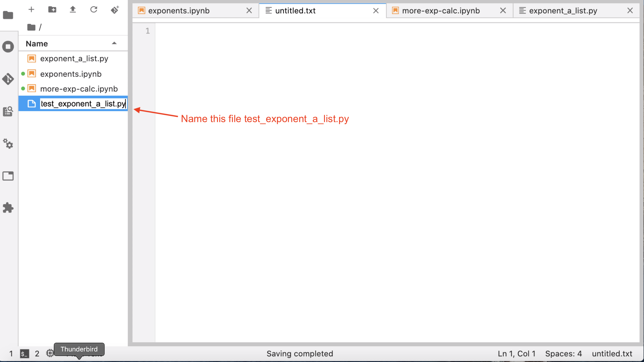The image size is (644, 362).
Task: Click the new folder icon
Action: click(x=52, y=10)
